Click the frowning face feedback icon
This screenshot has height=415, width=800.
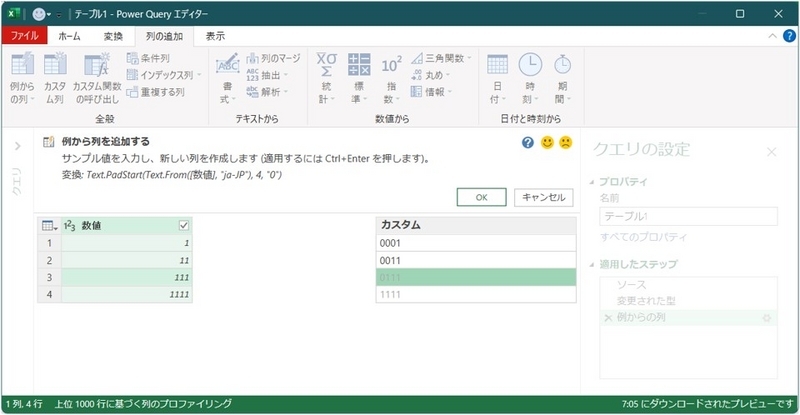tap(565, 142)
